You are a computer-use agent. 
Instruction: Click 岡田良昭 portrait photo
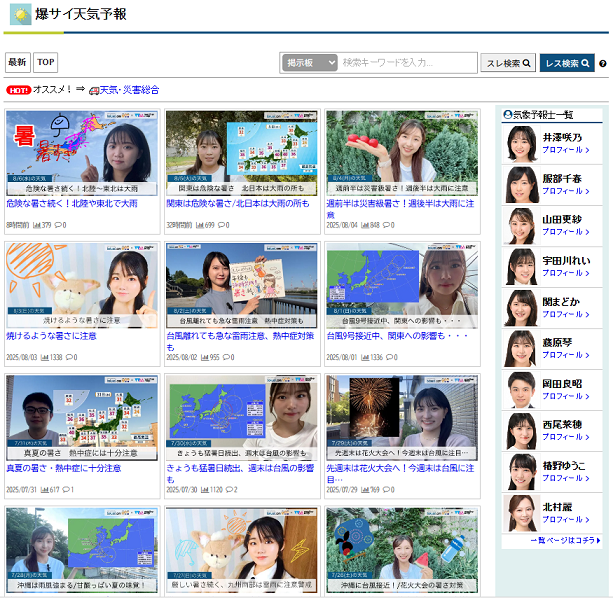[521, 390]
